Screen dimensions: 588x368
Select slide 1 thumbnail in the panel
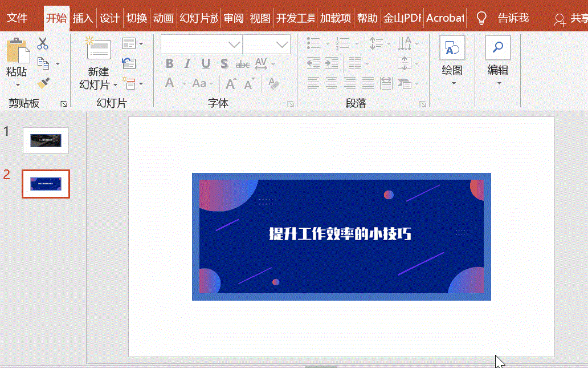(x=46, y=140)
